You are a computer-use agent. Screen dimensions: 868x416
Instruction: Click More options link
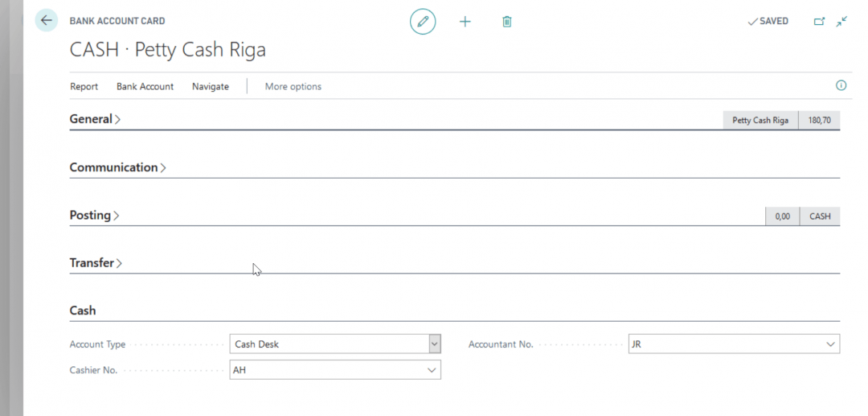tap(293, 86)
